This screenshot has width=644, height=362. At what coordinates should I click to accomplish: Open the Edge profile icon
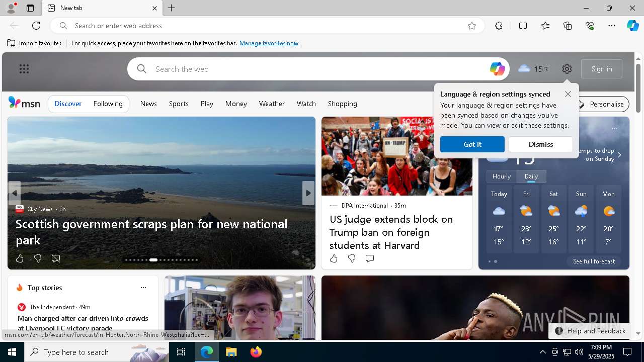(11, 8)
